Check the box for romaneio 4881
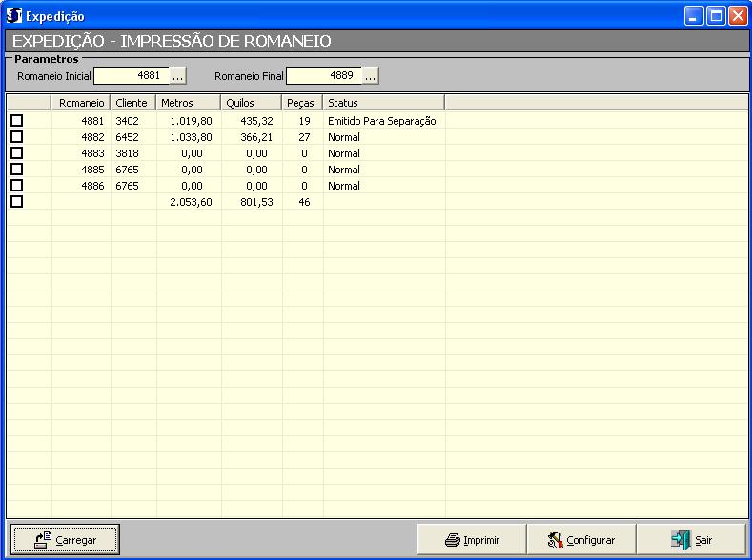 (x=16, y=121)
